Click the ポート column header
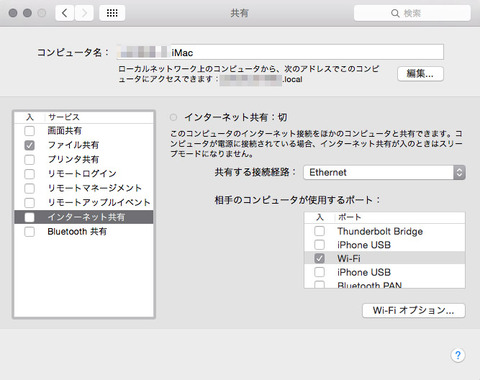 (349, 217)
